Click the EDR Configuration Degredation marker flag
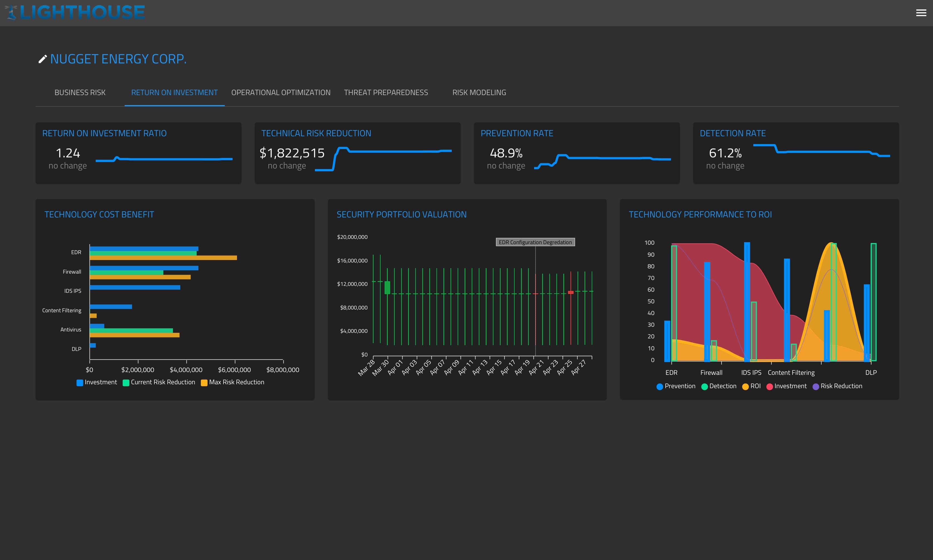This screenshot has width=933, height=560. point(535,242)
